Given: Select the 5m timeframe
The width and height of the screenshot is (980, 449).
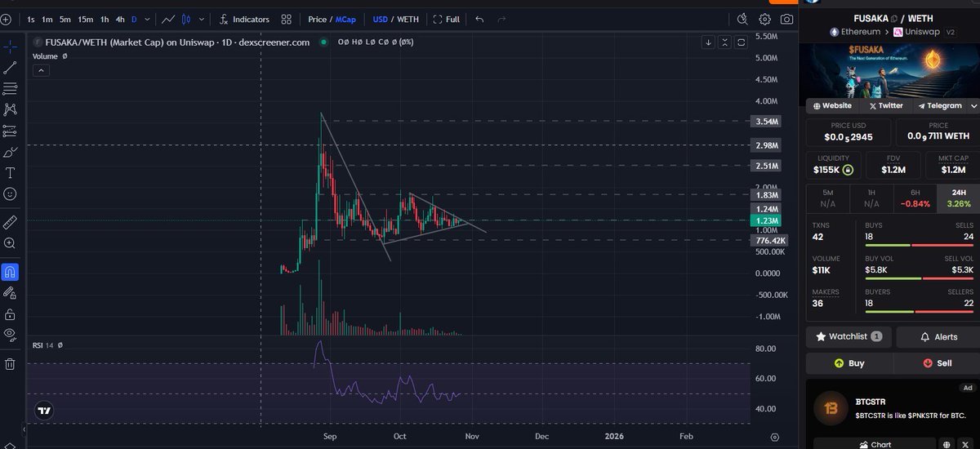Looking at the screenshot, I should coord(65,19).
